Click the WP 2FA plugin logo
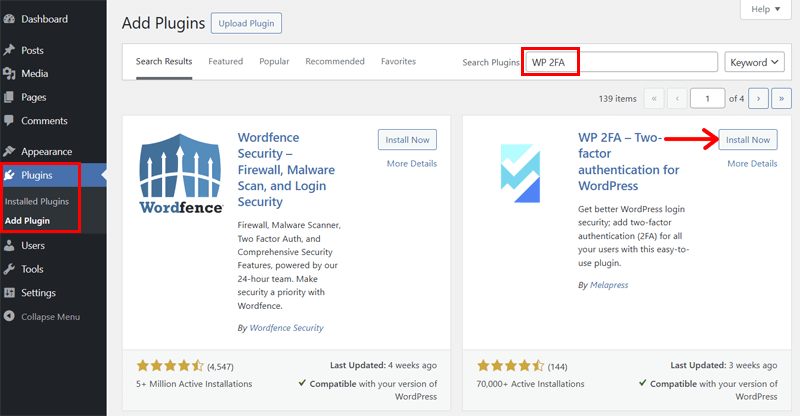This screenshot has width=800, height=416. click(x=520, y=174)
